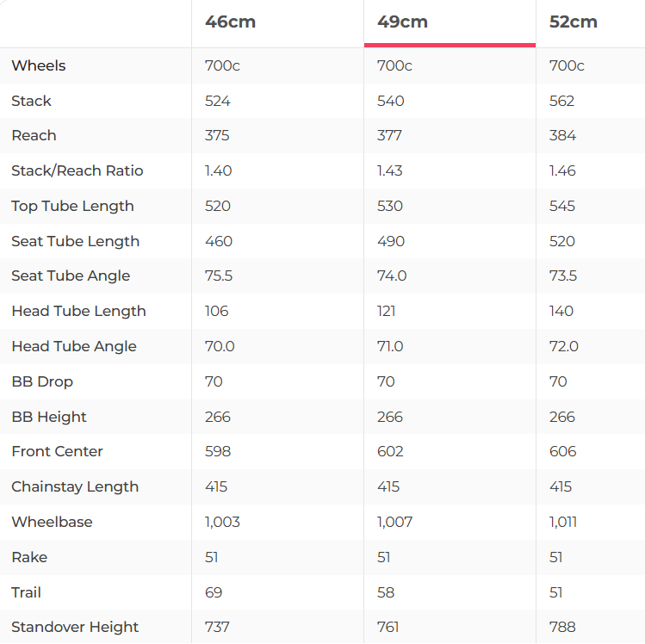Click the Stack/Reach Ratio row label
This screenshot has width=645, height=644.
tap(78, 170)
